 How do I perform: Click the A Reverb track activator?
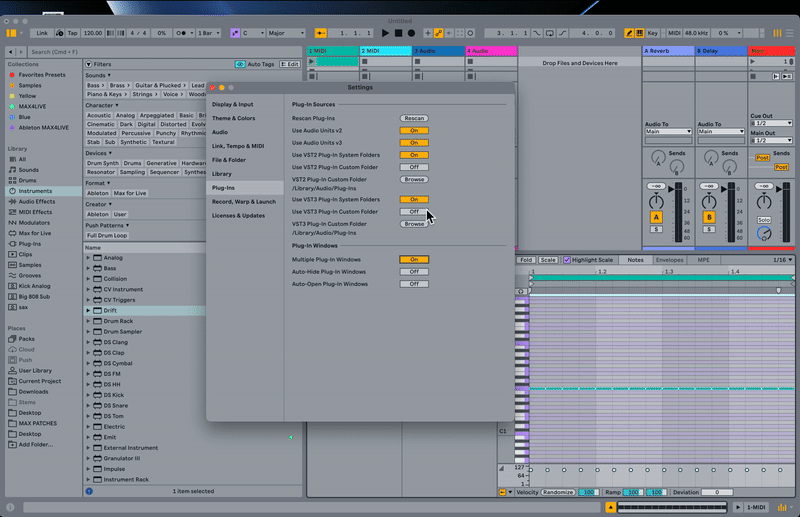click(656, 217)
